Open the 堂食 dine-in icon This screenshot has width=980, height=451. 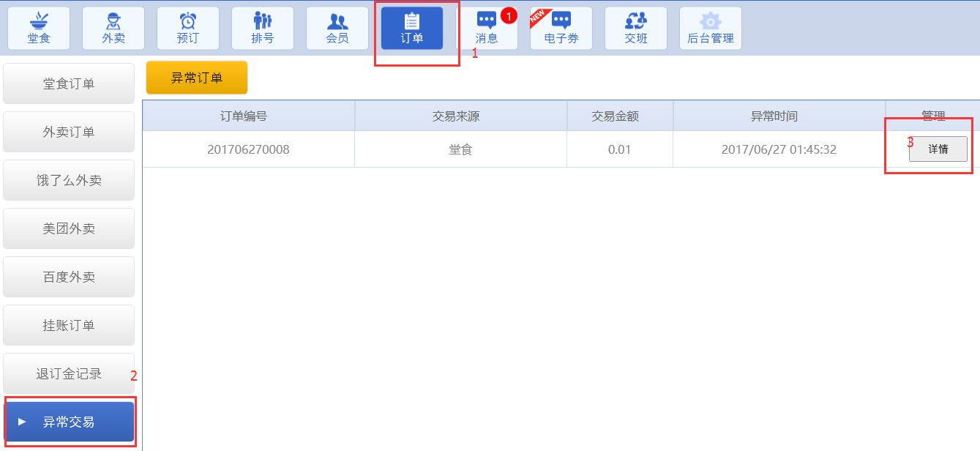coord(39,29)
